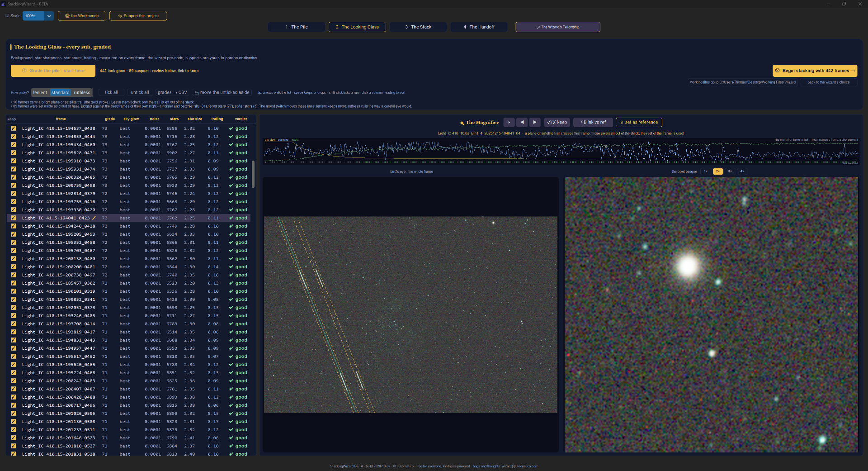Select frame row Light_IC 410..15-193755_0416
The width and height of the screenshot is (868, 471).
[128, 202]
